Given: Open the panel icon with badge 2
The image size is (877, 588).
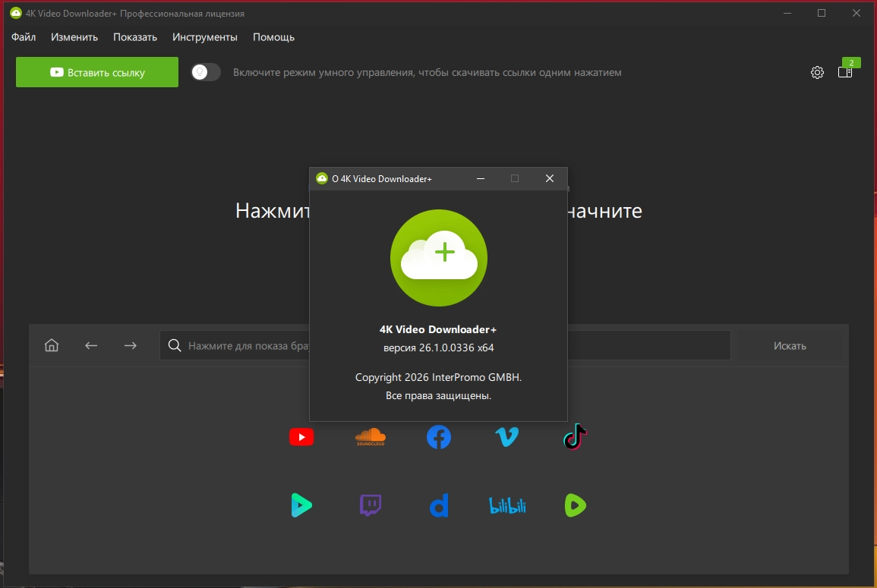Looking at the screenshot, I should 846,71.
